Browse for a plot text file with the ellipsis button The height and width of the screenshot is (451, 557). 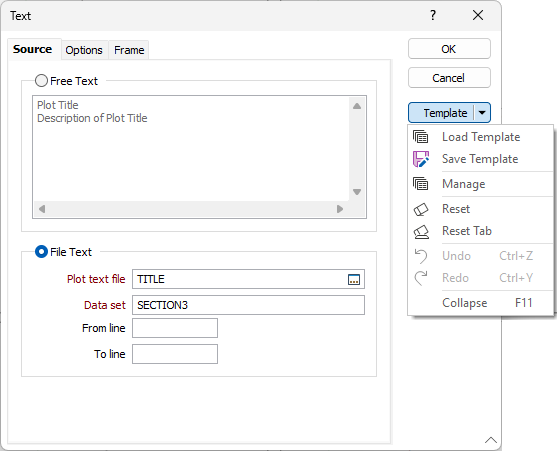(x=354, y=279)
